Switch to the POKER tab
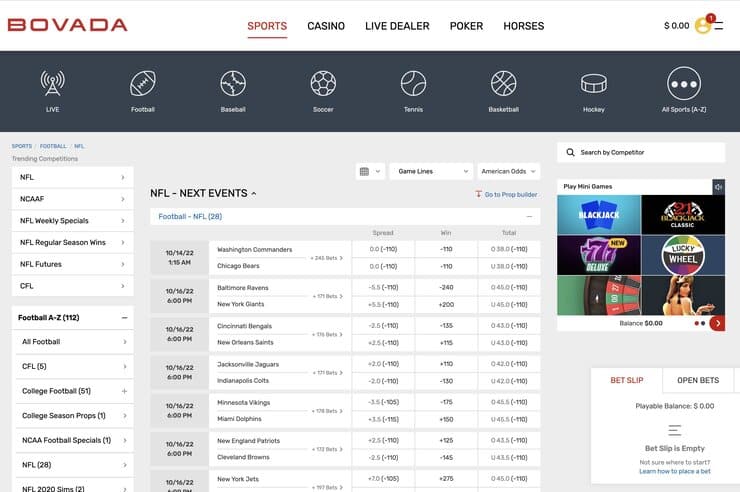 click(x=466, y=26)
